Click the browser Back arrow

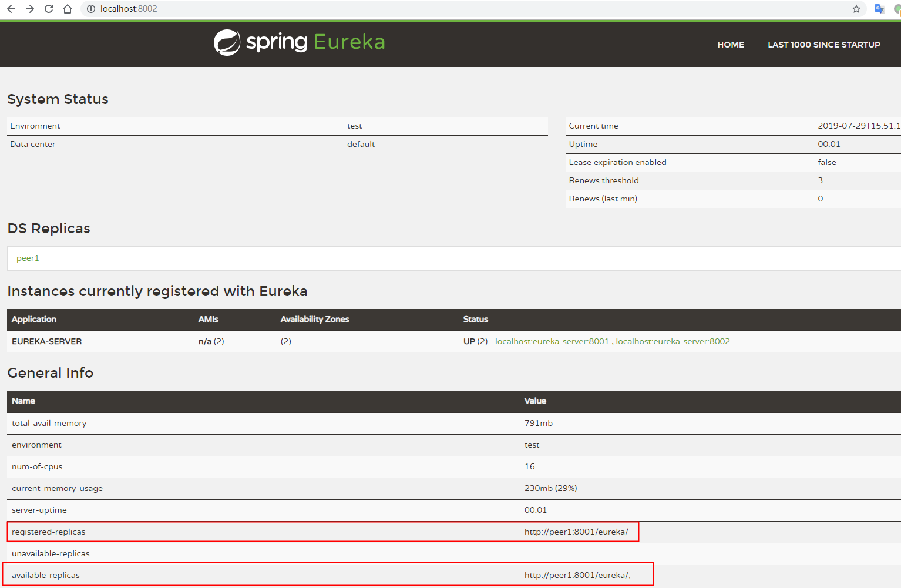11,9
